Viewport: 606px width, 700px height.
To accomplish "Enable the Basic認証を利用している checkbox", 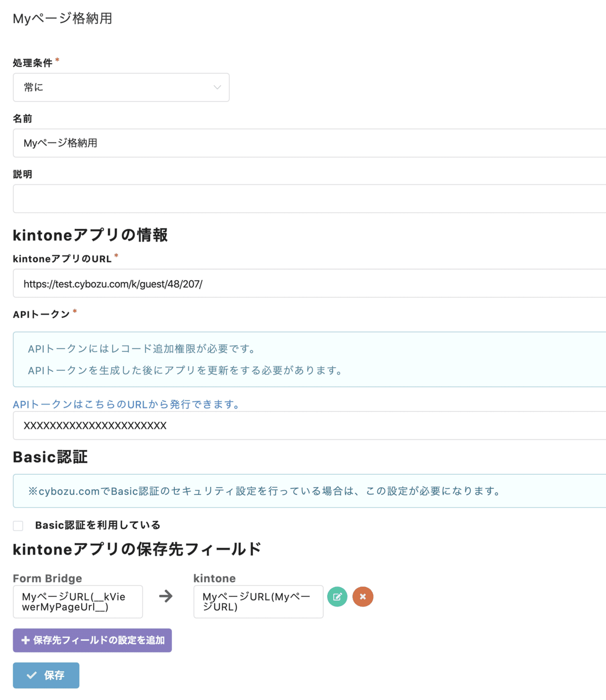I will coord(18,525).
